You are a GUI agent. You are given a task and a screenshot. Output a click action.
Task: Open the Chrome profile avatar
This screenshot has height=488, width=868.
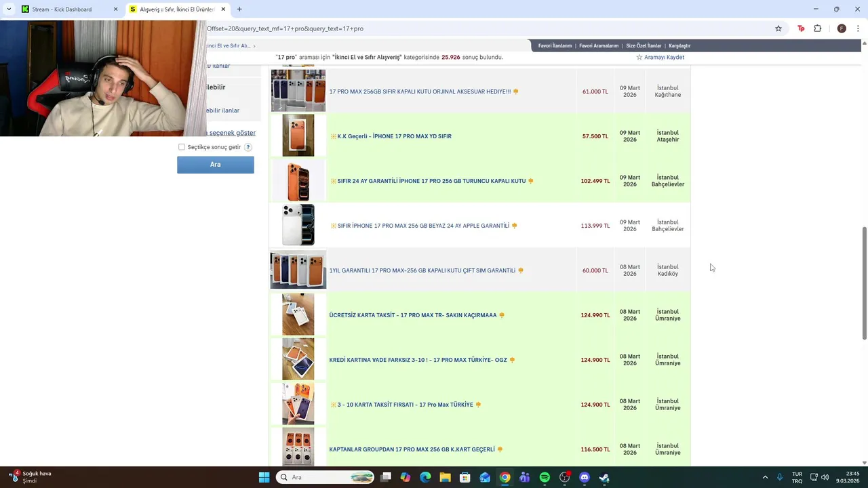[842, 28]
